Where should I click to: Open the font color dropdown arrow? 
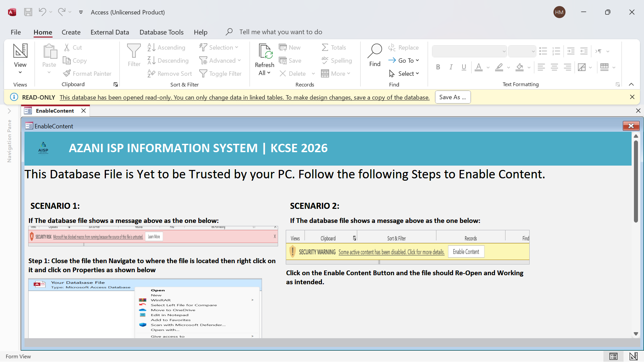(x=488, y=68)
